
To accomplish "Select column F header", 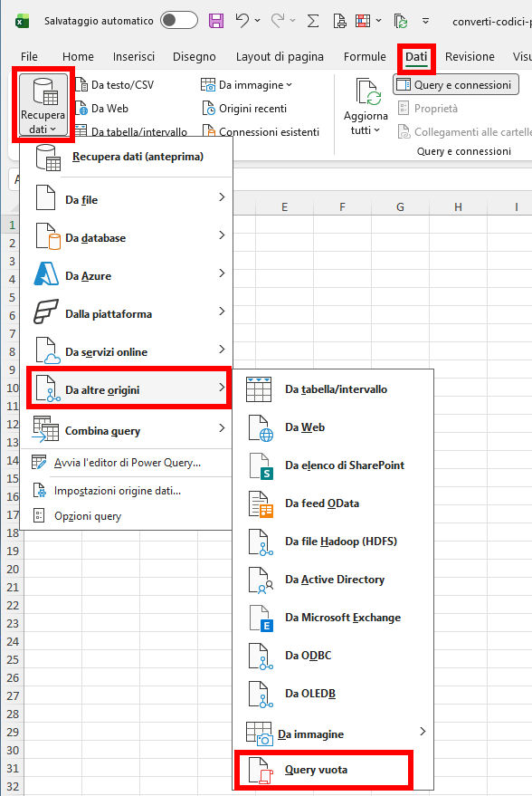I will click(x=342, y=206).
